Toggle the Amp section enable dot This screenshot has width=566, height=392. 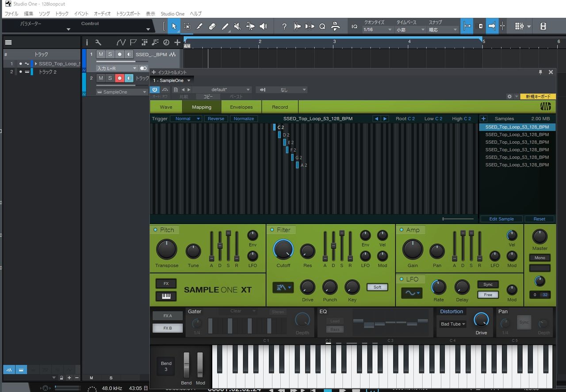point(402,230)
